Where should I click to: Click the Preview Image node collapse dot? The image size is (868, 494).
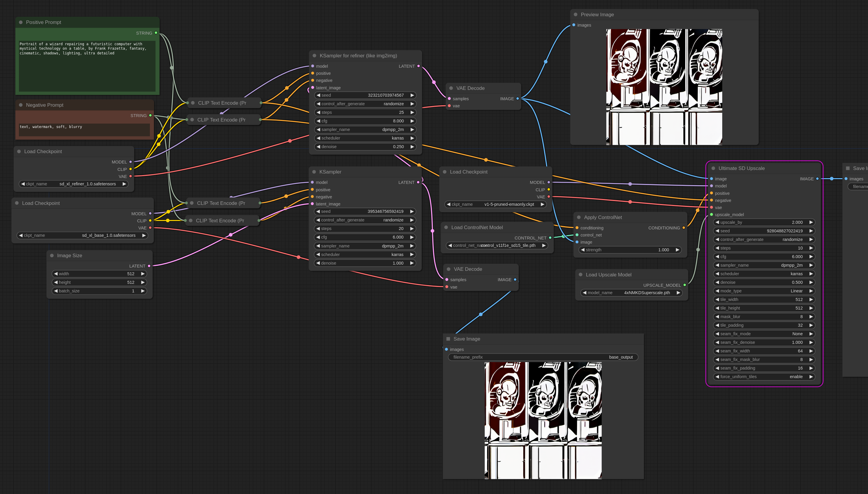(x=575, y=14)
